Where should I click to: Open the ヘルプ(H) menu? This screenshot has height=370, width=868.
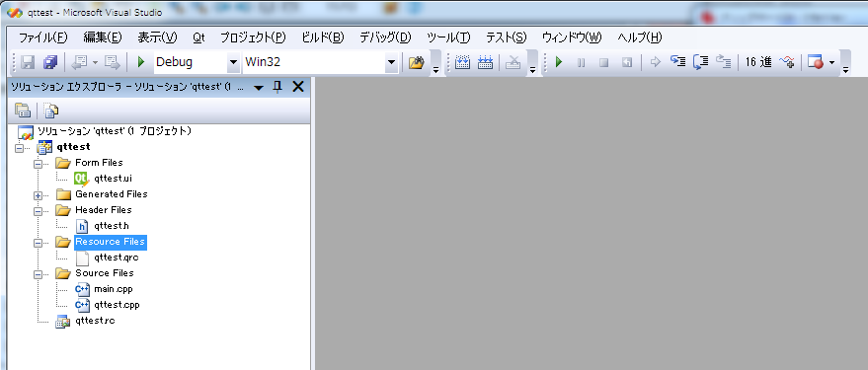pos(640,37)
